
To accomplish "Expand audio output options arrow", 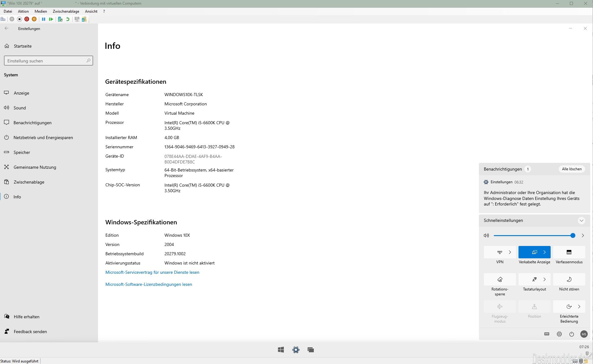I will [x=583, y=235].
